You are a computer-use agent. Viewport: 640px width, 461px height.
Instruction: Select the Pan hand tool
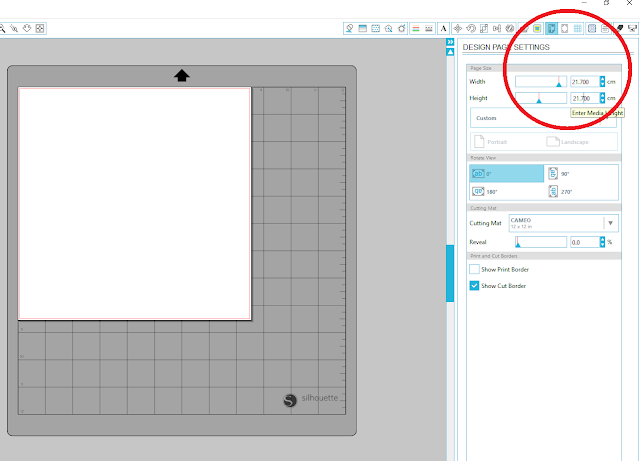[x=27, y=28]
